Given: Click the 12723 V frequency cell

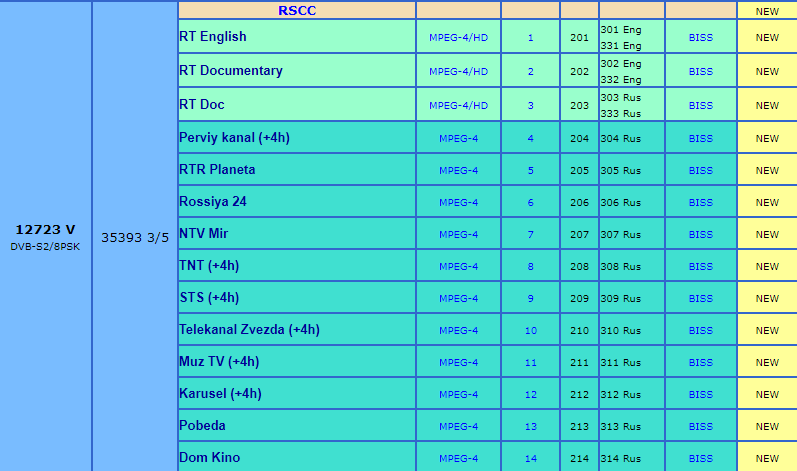Looking at the screenshot, I should 45,230.
